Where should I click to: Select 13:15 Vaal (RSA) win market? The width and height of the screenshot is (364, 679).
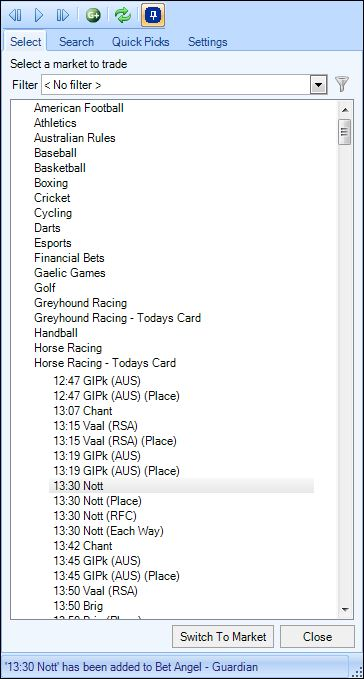click(x=96, y=426)
